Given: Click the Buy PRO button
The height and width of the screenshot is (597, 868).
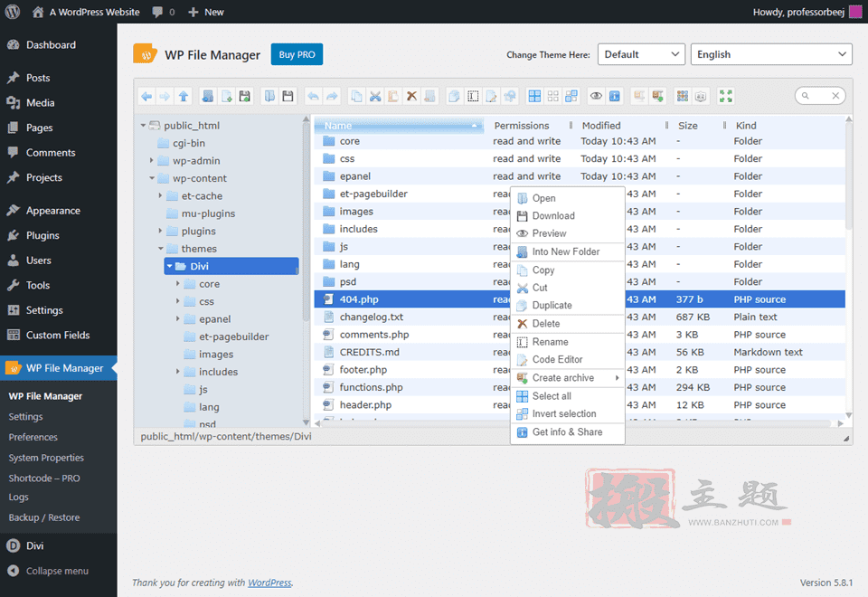Looking at the screenshot, I should click(x=297, y=54).
